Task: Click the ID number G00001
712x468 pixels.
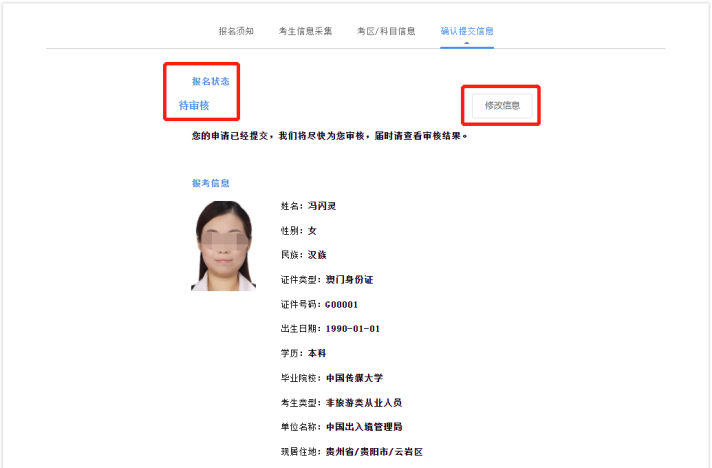Action: [x=341, y=305]
